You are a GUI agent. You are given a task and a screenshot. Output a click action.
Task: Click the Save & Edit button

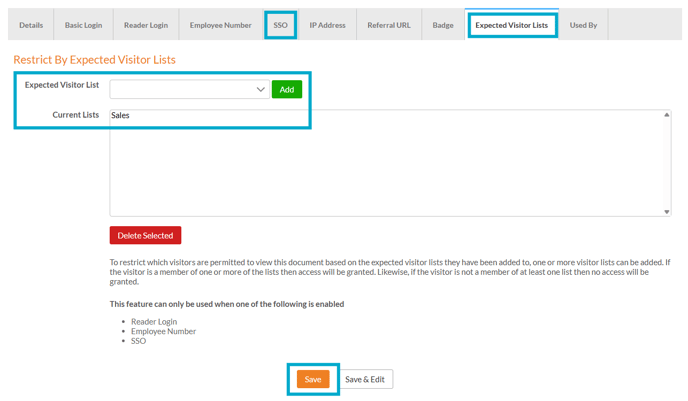(364, 380)
